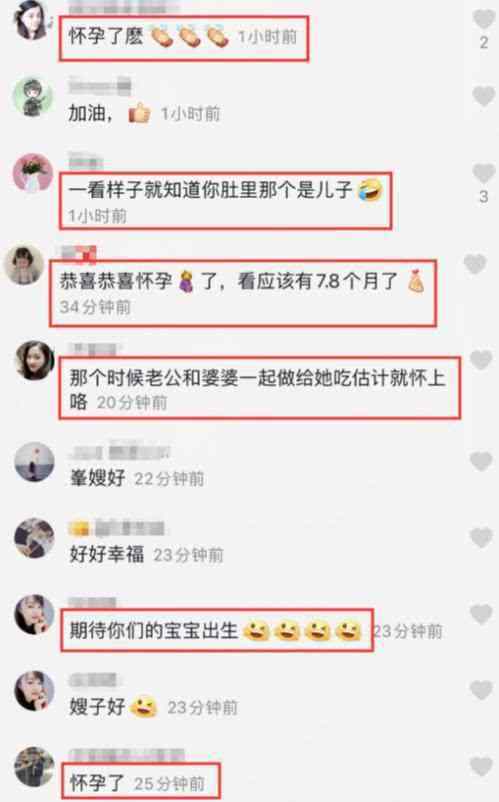Select comment text 嫂子好
Image resolution: width=499 pixels, height=802 pixels.
[97, 707]
